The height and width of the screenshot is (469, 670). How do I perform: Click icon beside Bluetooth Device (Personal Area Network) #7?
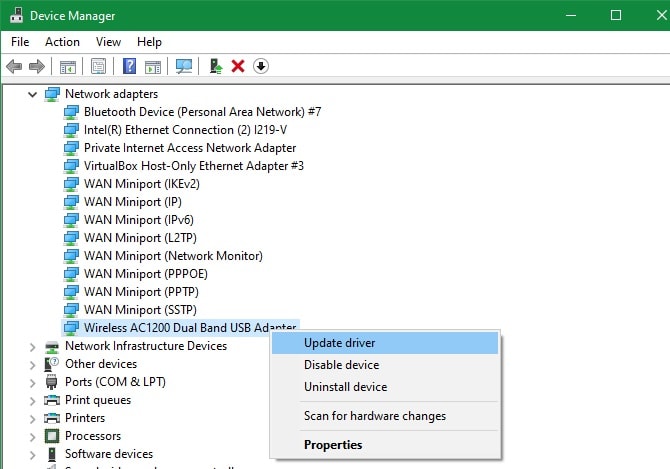pyautogui.click(x=71, y=112)
